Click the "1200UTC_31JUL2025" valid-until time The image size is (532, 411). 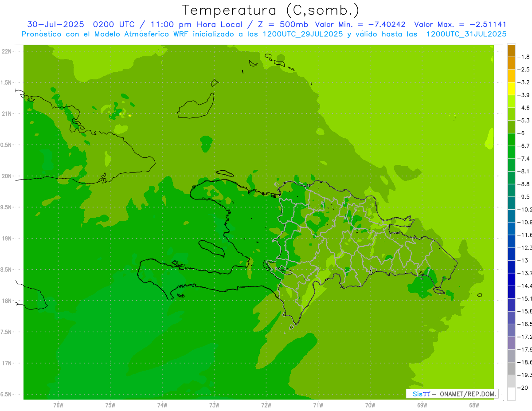pos(466,34)
